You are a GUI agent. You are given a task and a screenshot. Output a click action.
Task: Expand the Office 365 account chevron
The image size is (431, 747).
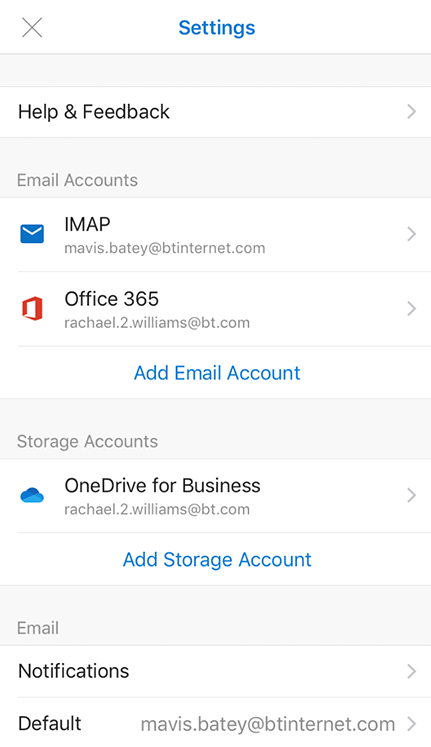[x=411, y=309]
